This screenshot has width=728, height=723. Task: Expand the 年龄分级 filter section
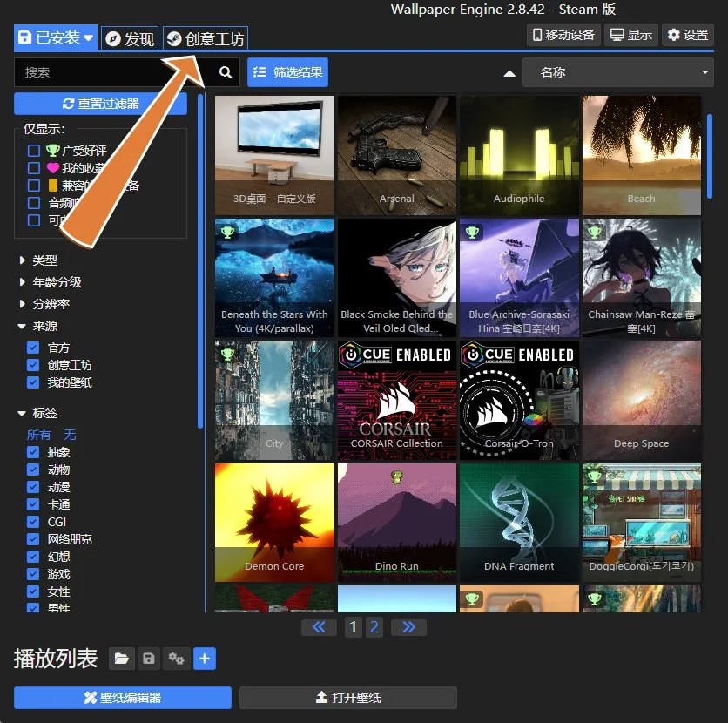pyautogui.click(x=51, y=282)
